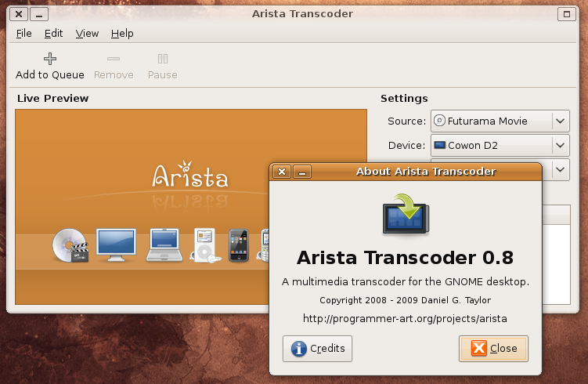Click the 'Copyright 2008 - 2009 Daniel G. Taylor' text
The width and height of the screenshot is (588, 384).
point(405,300)
